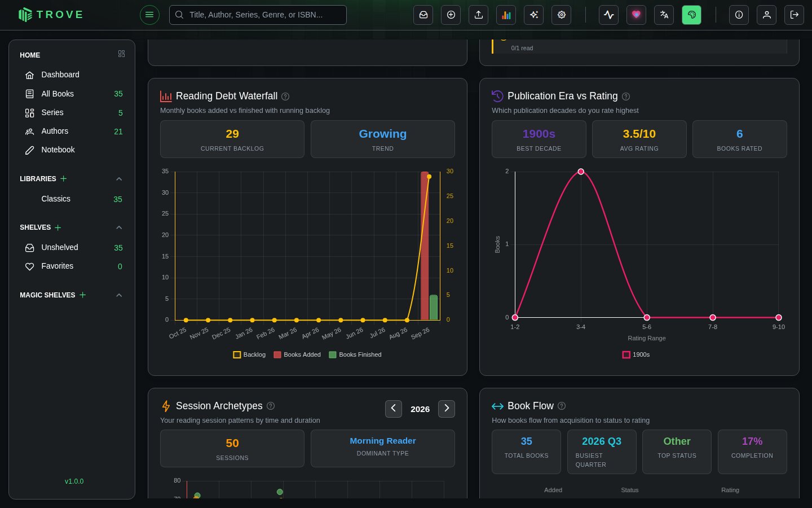The width and height of the screenshot is (812, 508).
Task: Click the sparkles magic icon
Action: tap(534, 15)
